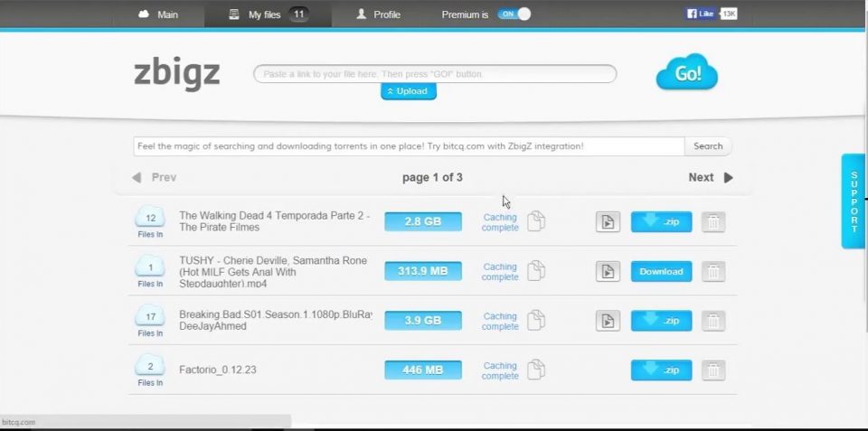This screenshot has width=868, height=431.
Task: Copy link icon for Factorio_0.12.23
Action: click(536, 370)
